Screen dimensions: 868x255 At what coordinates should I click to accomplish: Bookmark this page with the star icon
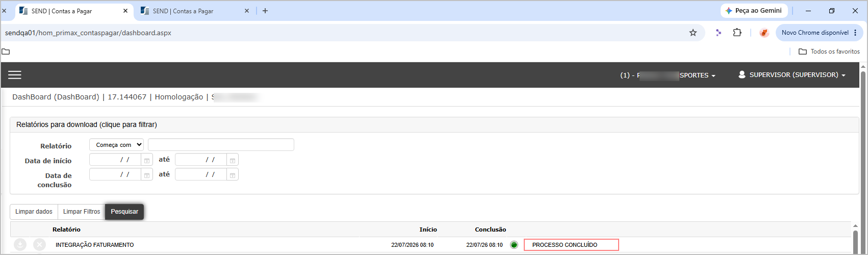[x=693, y=33]
